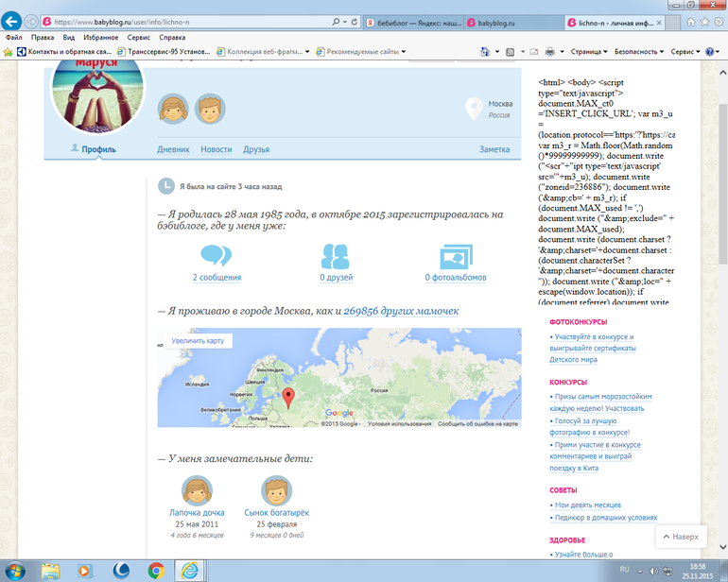The image size is (728, 582).
Task: Switch to the Дневник profile tab
Action: (x=173, y=149)
